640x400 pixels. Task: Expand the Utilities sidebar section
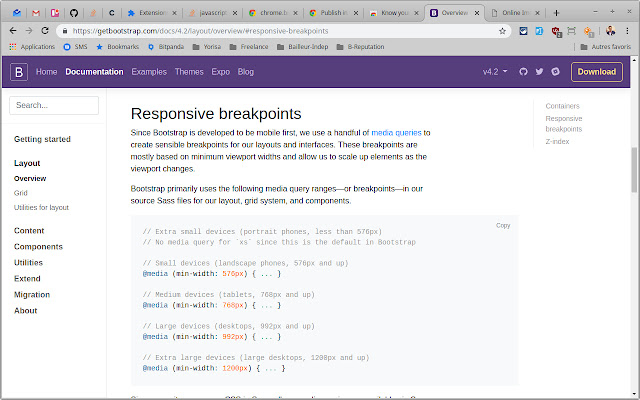tap(28, 262)
